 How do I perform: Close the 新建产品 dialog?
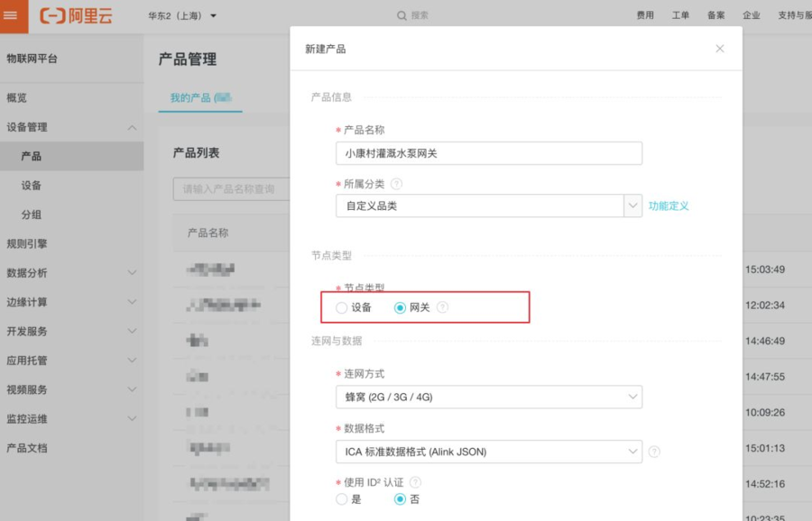[x=720, y=49]
